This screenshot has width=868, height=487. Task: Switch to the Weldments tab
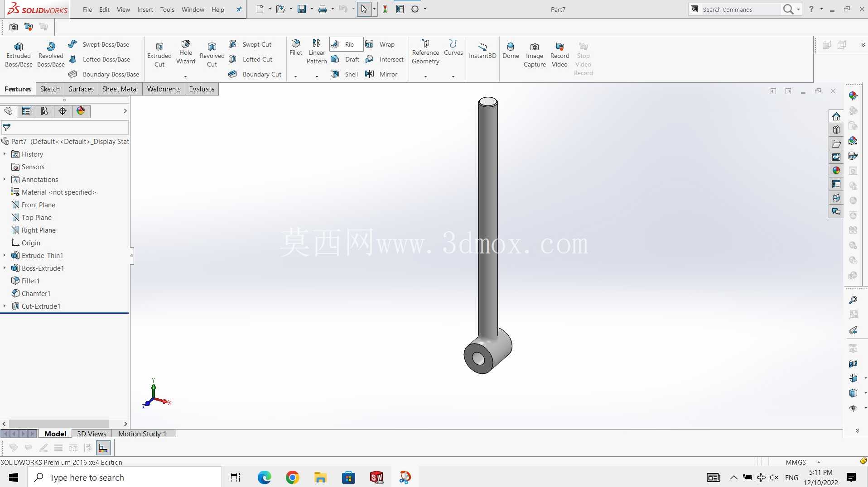pos(164,89)
